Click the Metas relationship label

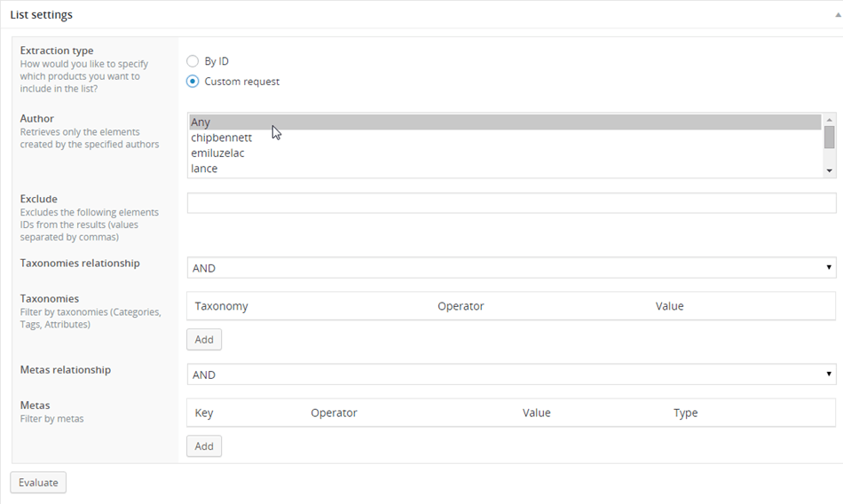tap(66, 369)
